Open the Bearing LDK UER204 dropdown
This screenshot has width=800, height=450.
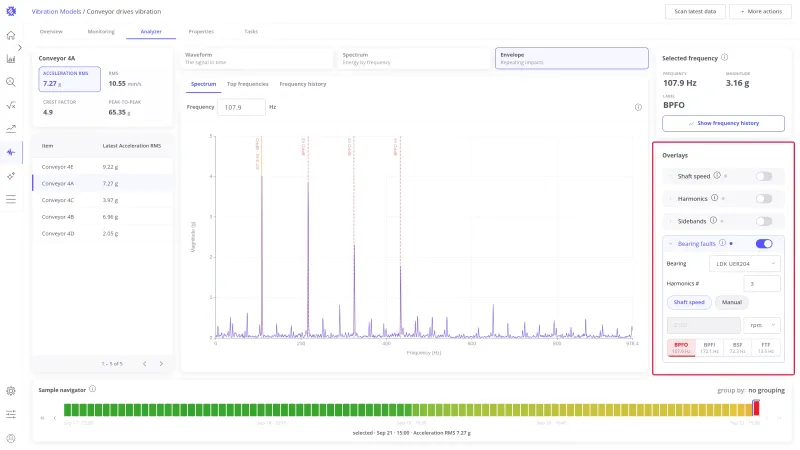point(744,264)
